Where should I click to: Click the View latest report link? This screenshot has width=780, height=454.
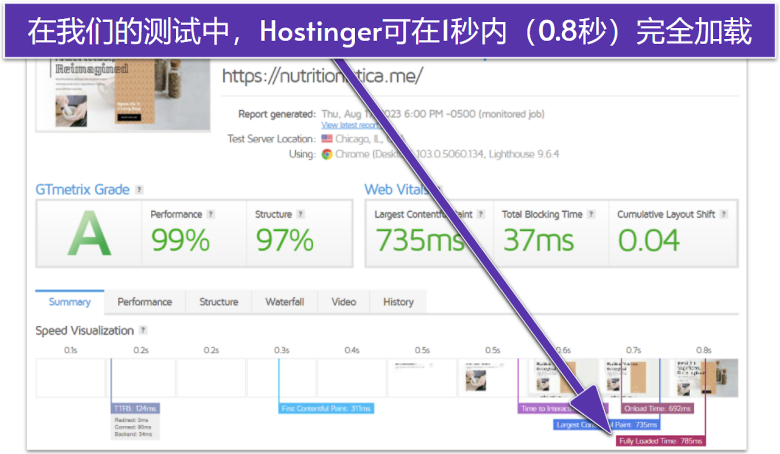tap(351, 125)
